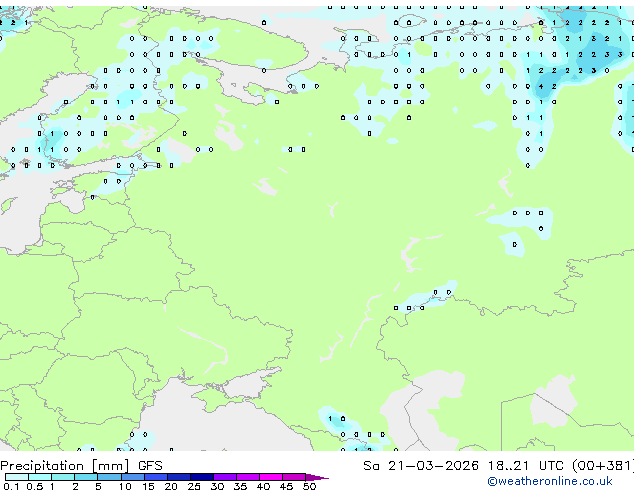The height and width of the screenshot is (490, 634).
Task: Select the 20–25 mm legend swatch
Action: pyautogui.click(x=179, y=477)
